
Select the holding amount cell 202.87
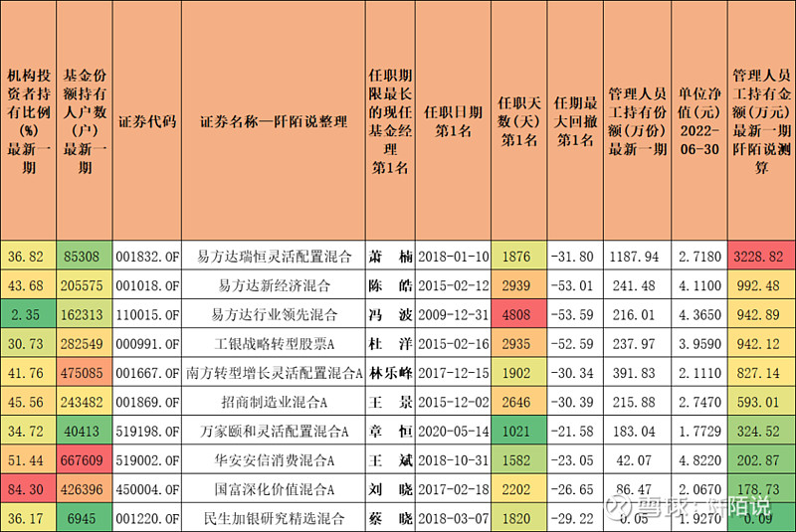[x=761, y=460]
